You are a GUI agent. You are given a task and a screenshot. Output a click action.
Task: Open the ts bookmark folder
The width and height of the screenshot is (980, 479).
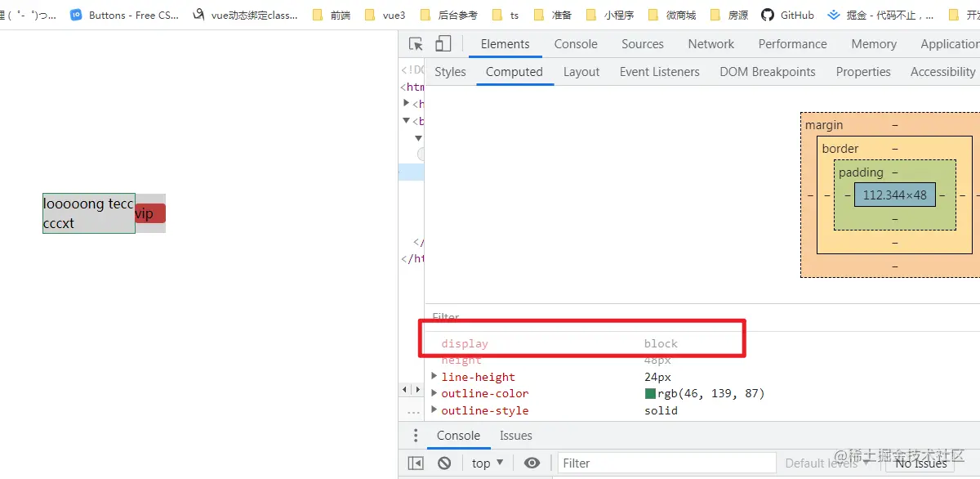click(506, 15)
